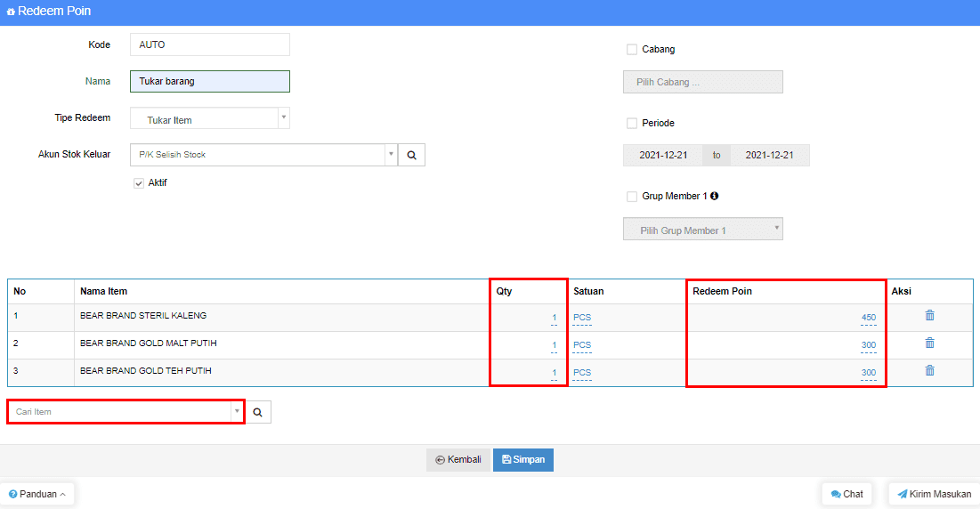Click the Grup Member 1 info icon
This screenshot has width=980, height=509.
(715, 196)
